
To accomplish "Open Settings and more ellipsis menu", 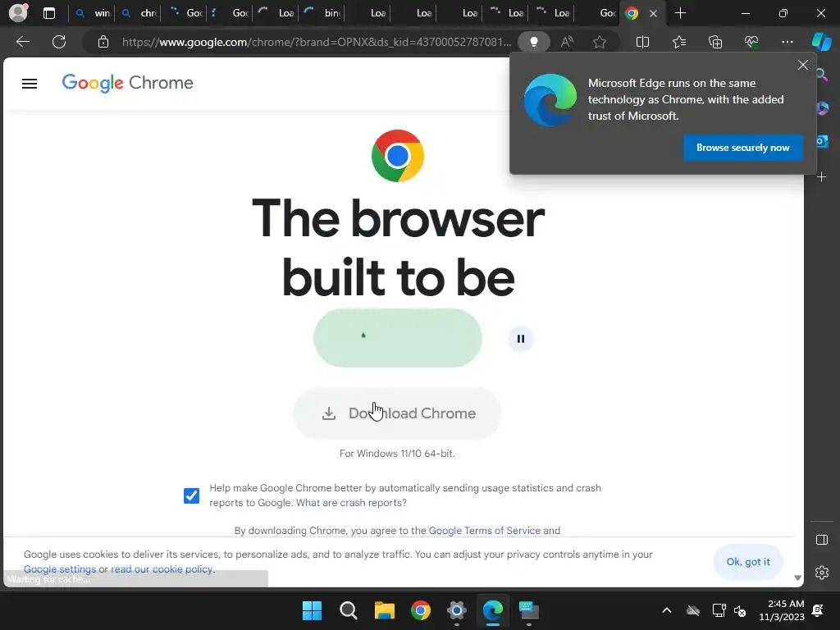I will tap(787, 42).
